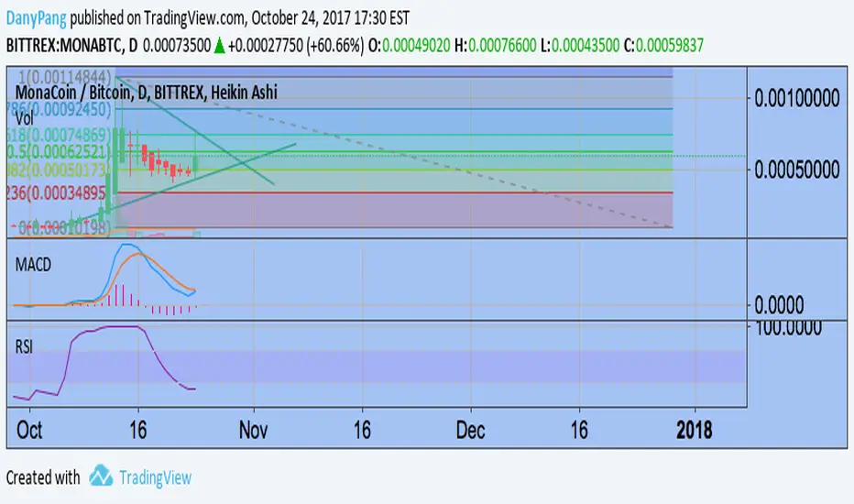
Task: Open the TradingView text link at bottom
Action: [155, 477]
